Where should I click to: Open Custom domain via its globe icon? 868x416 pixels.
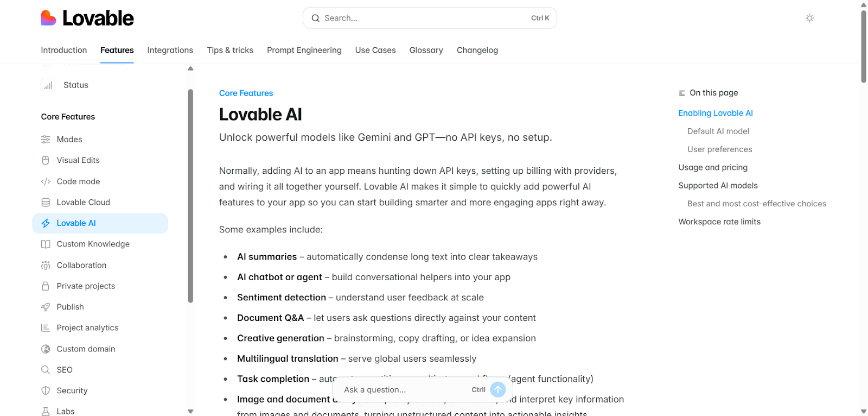tap(46, 349)
